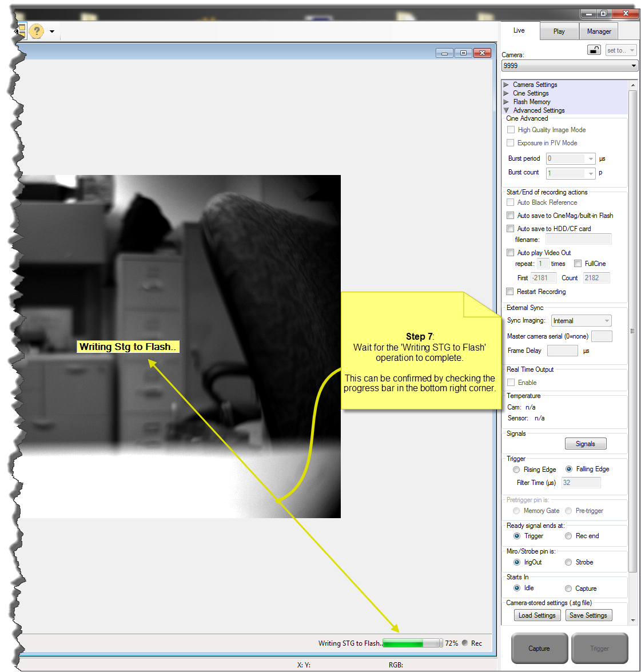Viewport: 641px width, 672px height.
Task: Click the Writing STG to Flash progress bar
Action: point(413,643)
